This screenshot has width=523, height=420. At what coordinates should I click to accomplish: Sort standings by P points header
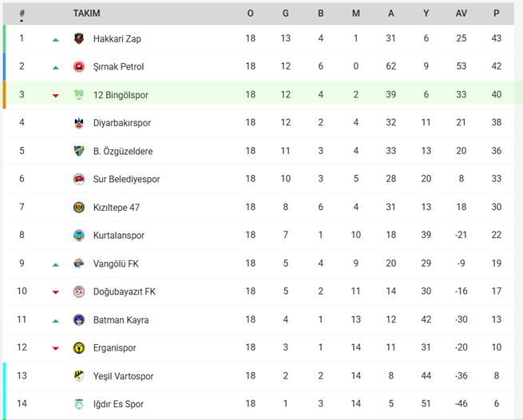click(x=497, y=14)
